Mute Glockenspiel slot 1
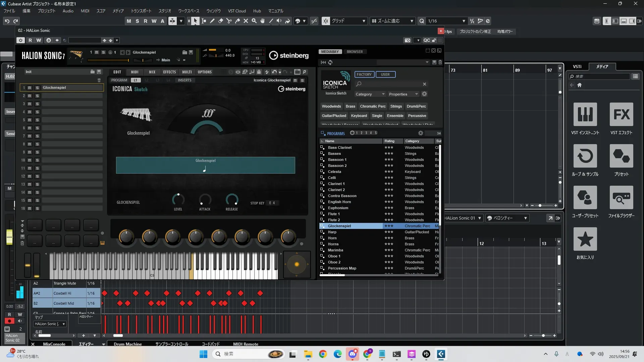 (30, 87)
